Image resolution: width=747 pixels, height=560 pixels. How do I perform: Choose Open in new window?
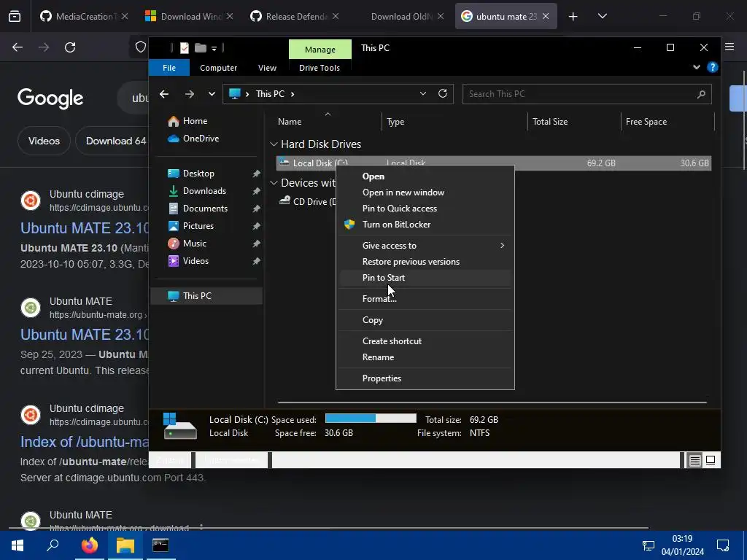point(425,192)
